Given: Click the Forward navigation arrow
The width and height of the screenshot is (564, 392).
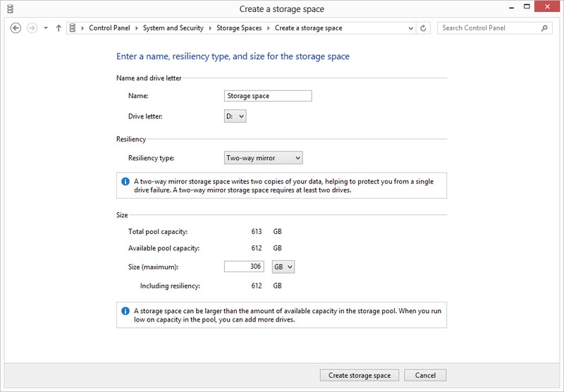Looking at the screenshot, I should point(31,28).
